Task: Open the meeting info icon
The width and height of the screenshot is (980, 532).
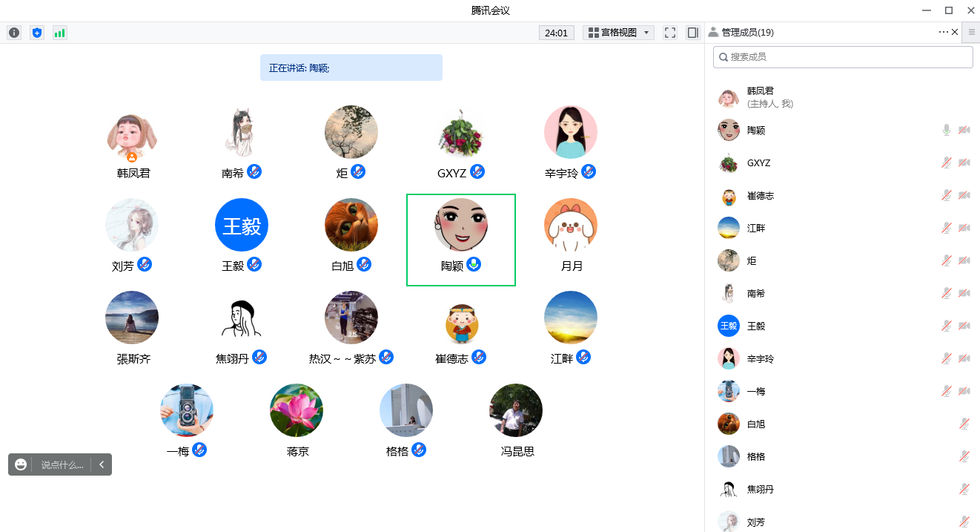Action: [x=14, y=33]
